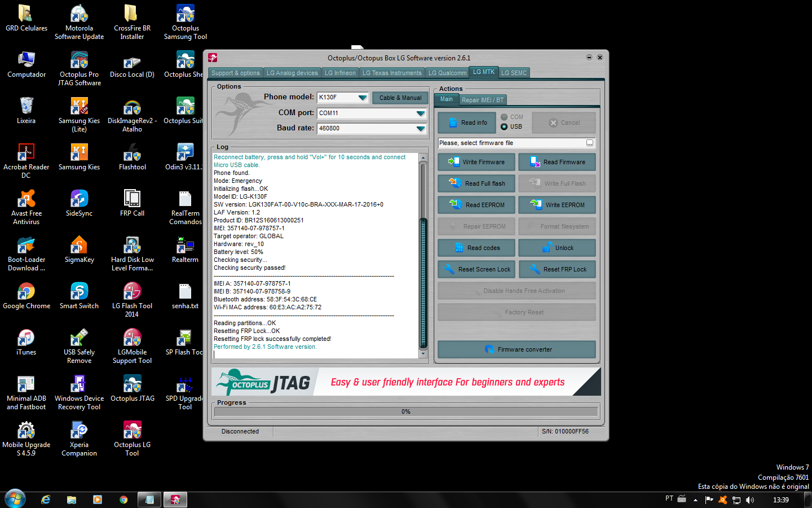Click Write Firmware button
Screen dimensions: 812x508
476,162
